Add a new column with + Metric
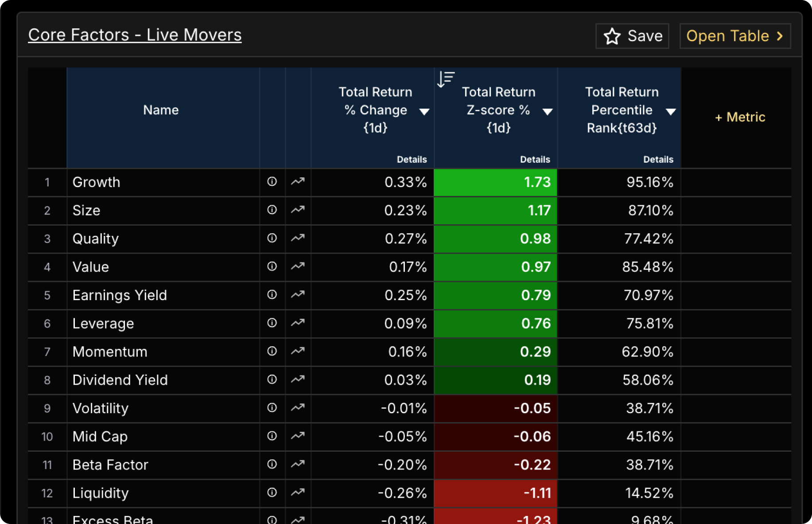The image size is (812, 524). coord(740,117)
